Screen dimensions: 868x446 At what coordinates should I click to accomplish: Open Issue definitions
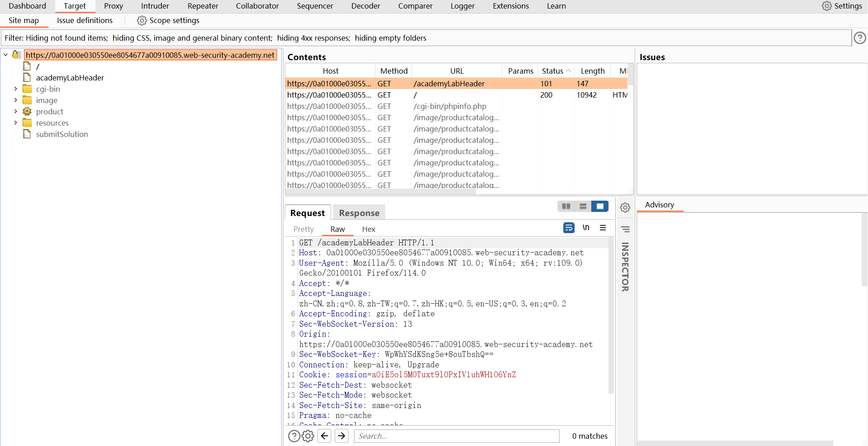click(x=85, y=20)
